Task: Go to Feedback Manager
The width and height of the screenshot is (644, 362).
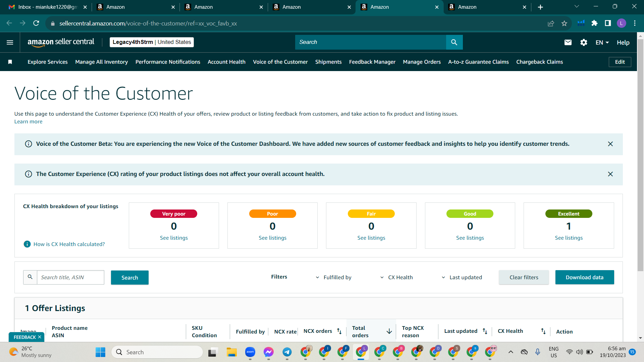Action: coord(372,62)
